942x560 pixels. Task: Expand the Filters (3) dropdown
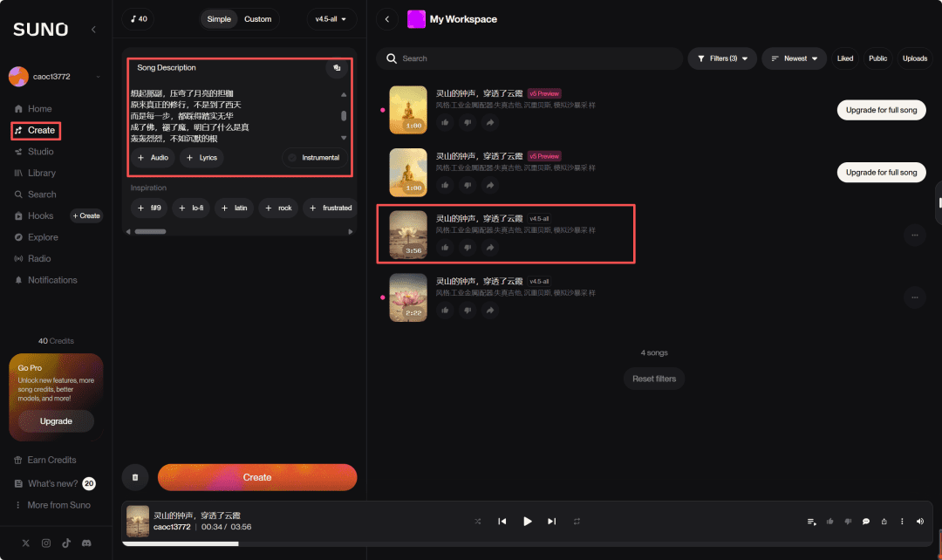click(722, 58)
